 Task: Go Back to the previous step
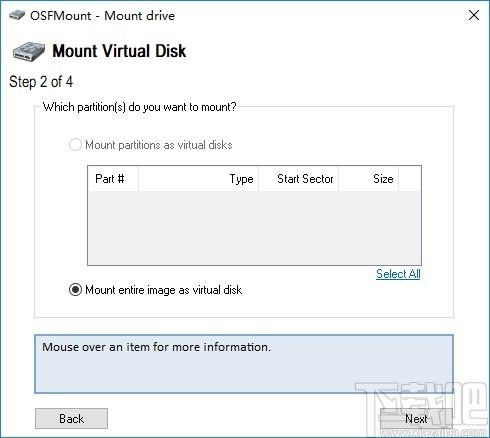(x=71, y=419)
